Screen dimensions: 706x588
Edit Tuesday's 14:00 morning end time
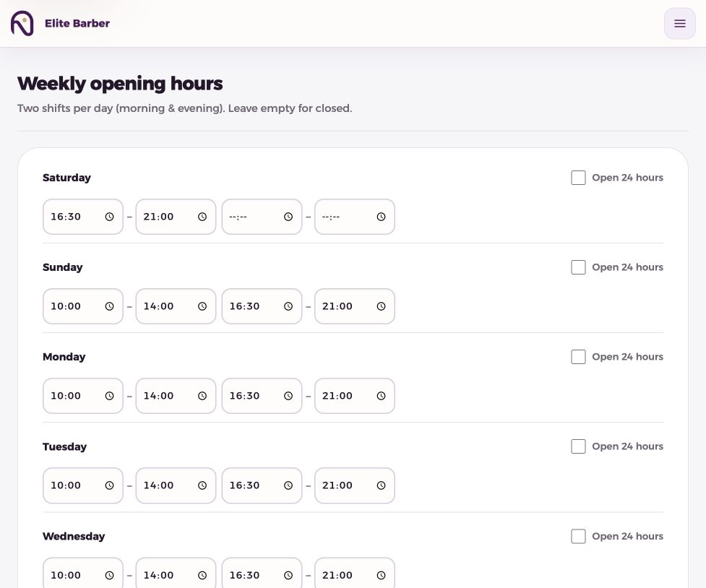click(176, 485)
